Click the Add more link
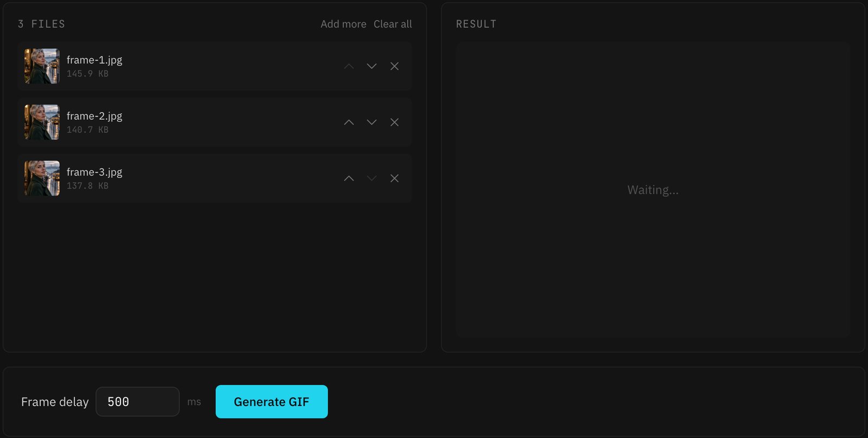The width and height of the screenshot is (868, 438). tap(343, 24)
